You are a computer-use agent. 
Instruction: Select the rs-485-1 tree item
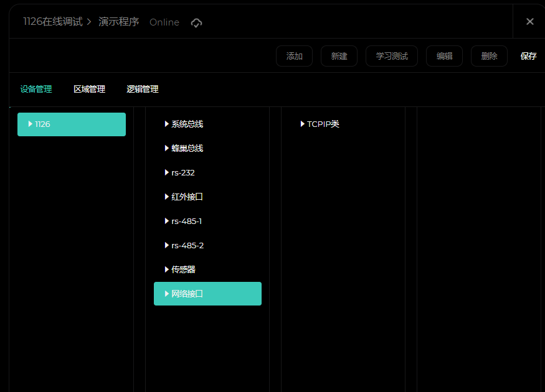click(x=187, y=221)
